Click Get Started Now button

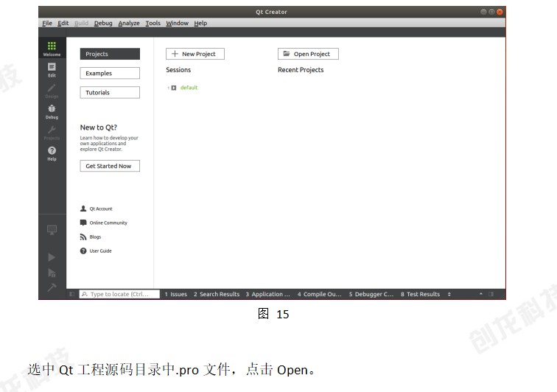point(110,166)
